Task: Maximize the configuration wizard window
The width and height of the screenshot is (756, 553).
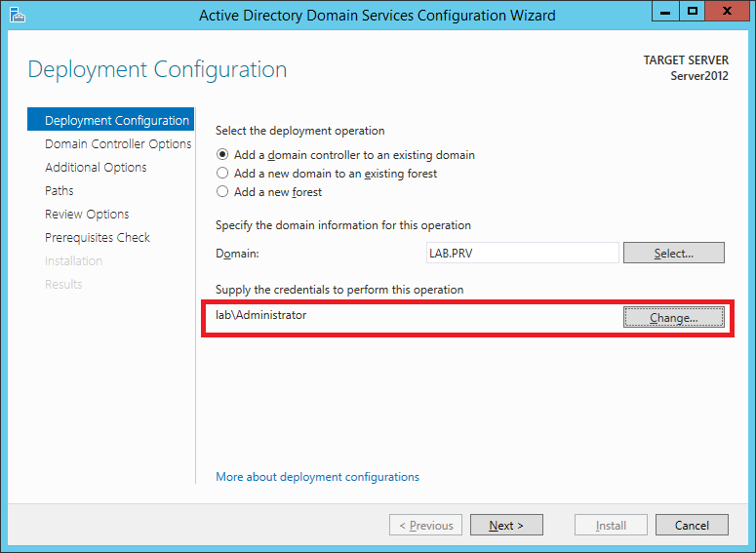Action: tap(693, 11)
